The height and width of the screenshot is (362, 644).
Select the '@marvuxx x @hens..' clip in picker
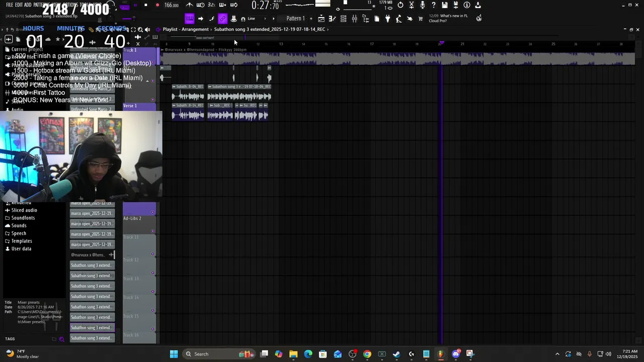click(93, 255)
